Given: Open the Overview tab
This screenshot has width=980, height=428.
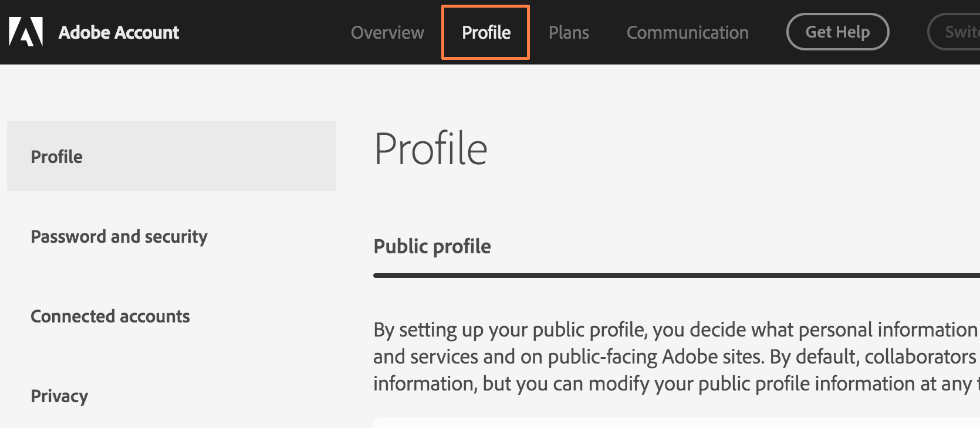Looking at the screenshot, I should point(387,32).
